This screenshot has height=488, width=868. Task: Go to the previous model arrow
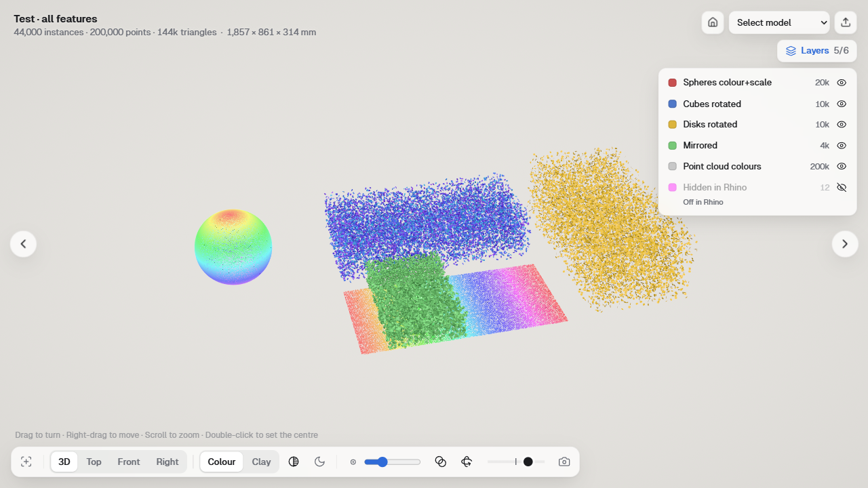pyautogui.click(x=23, y=244)
